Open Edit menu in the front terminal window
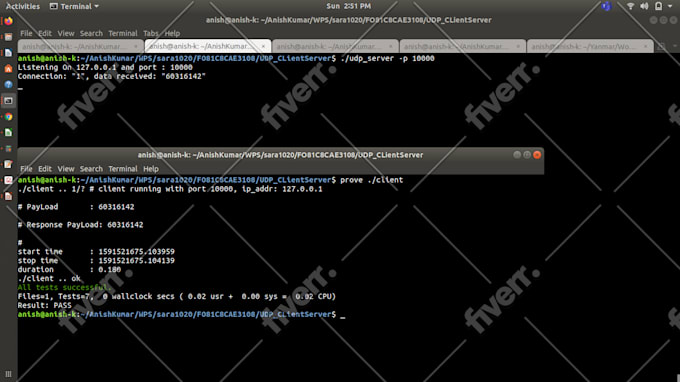 (45, 169)
